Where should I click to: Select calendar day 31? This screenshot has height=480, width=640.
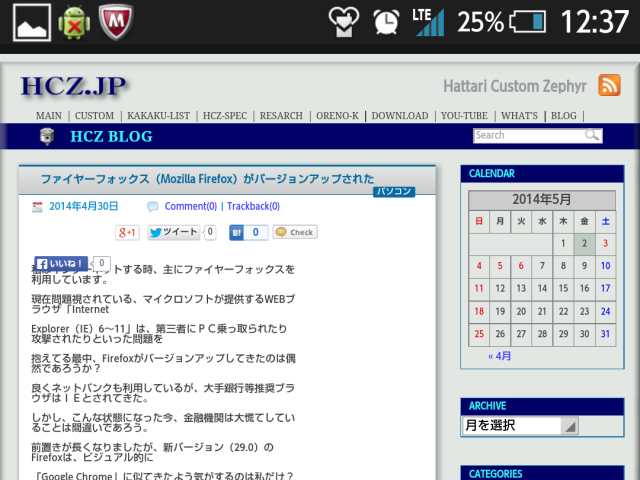coord(606,334)
